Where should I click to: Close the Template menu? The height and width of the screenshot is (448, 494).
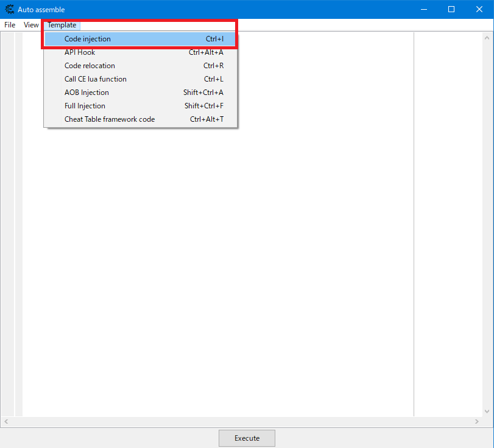[x=62, y=25]
